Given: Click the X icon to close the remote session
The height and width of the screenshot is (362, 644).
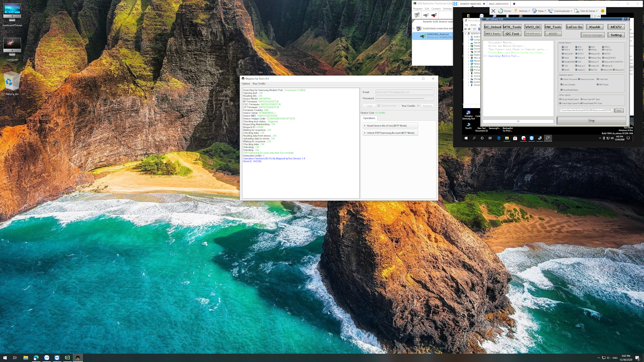Looking at the screenshot, I should coord(493,11).
